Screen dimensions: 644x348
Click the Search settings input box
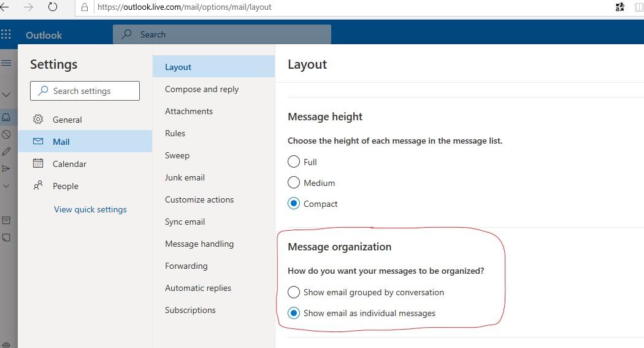85,91
